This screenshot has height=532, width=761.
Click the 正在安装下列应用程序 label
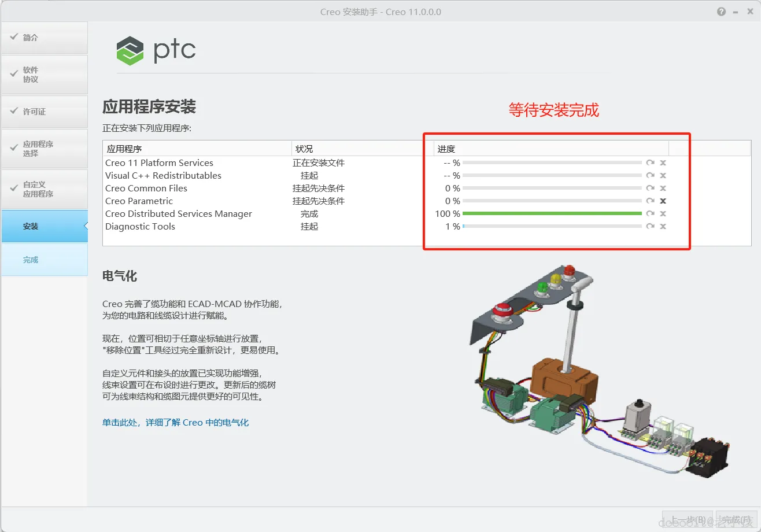[147, 128]
